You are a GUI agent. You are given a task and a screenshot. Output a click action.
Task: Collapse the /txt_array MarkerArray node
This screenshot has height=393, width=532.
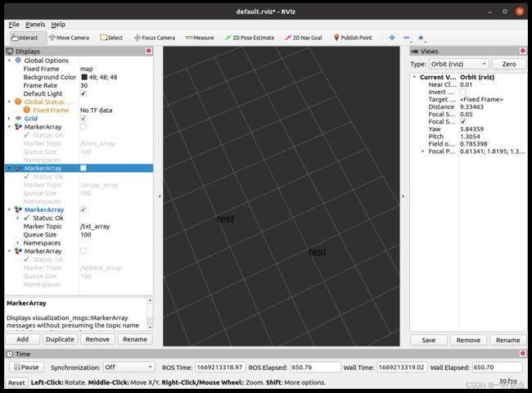(9, 210)
